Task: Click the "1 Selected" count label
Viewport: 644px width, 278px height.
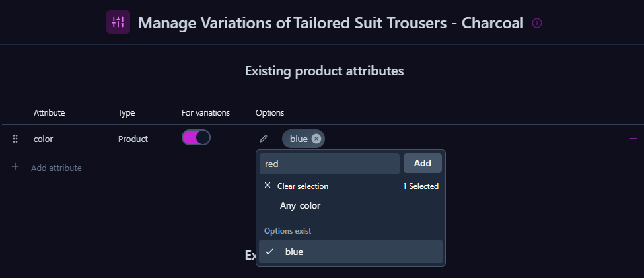Action: click(420, 186)
